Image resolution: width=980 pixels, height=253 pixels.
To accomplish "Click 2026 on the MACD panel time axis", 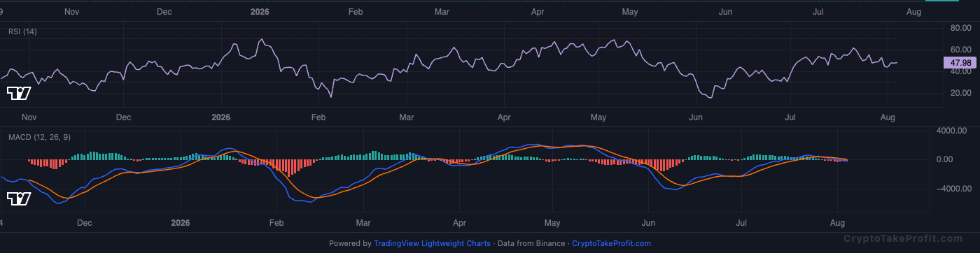I will tap(181, 223).
